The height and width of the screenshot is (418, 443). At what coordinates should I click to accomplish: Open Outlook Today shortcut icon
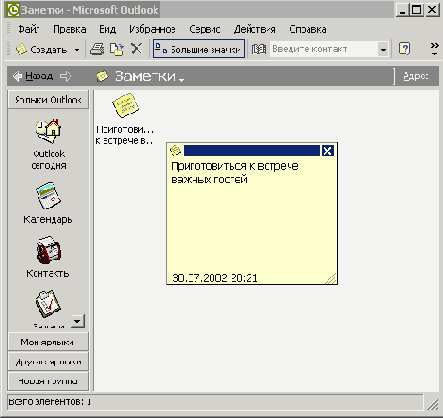(49, 131)
